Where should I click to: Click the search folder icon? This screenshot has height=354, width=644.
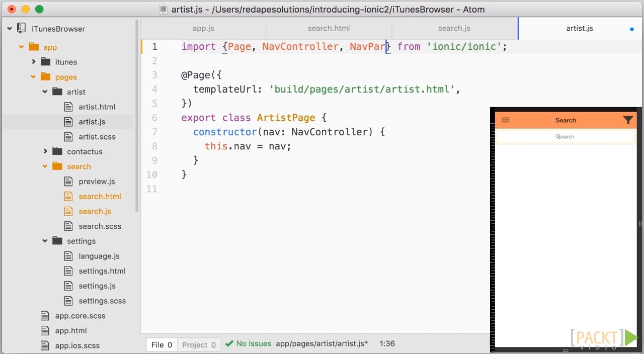[58, 166]
